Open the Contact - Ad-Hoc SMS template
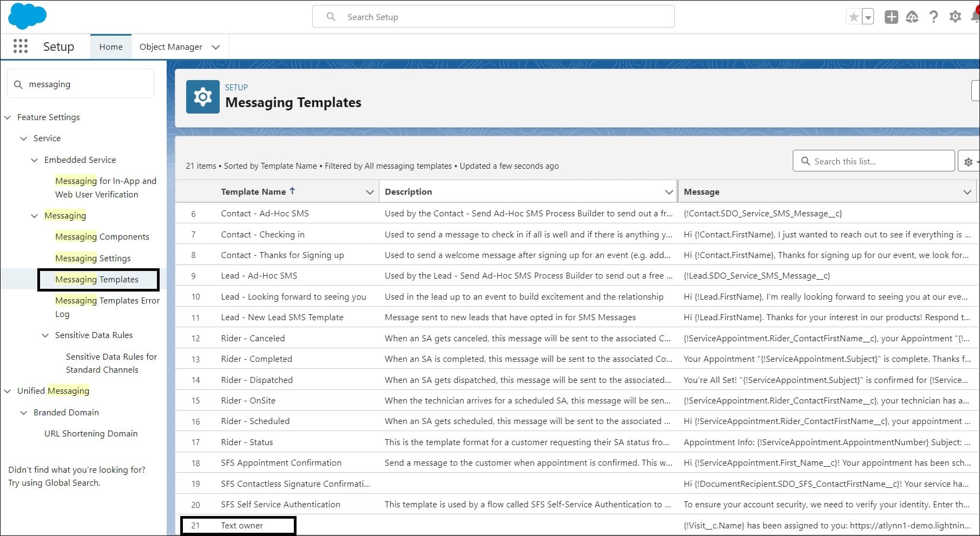980x536 pixels. pyautogui.click(x=265, y=214)
